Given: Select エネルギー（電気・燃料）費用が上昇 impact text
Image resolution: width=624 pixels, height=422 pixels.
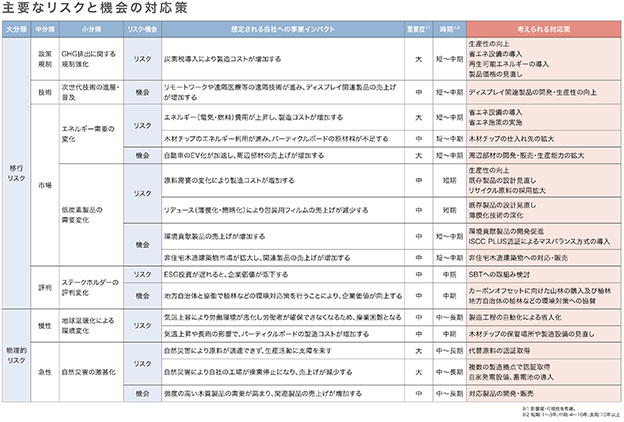Looking at the screenshot, I should pyautogui.click(x=254, y=117).
